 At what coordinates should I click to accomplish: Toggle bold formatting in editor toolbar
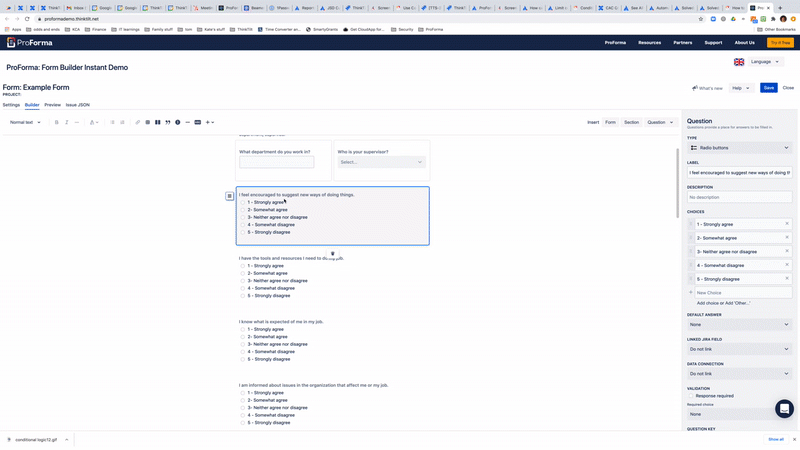point(57,122)
